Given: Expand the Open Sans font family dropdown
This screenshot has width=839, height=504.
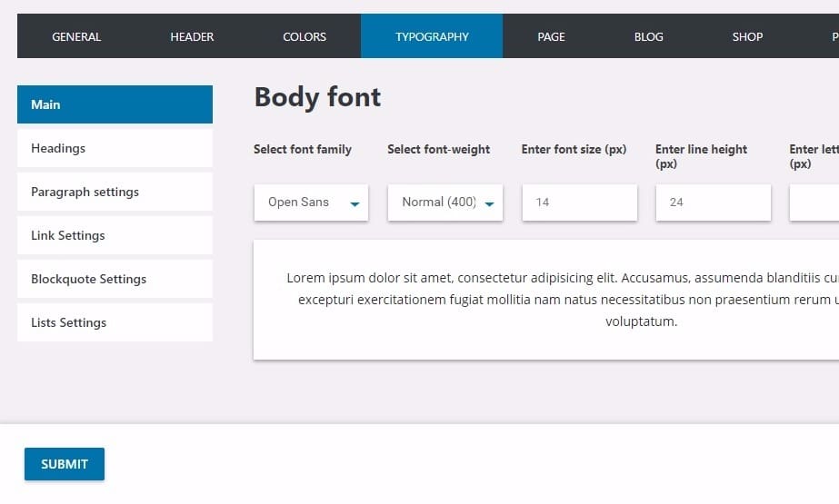Looking at the screenshot, I should click(300, 203).
